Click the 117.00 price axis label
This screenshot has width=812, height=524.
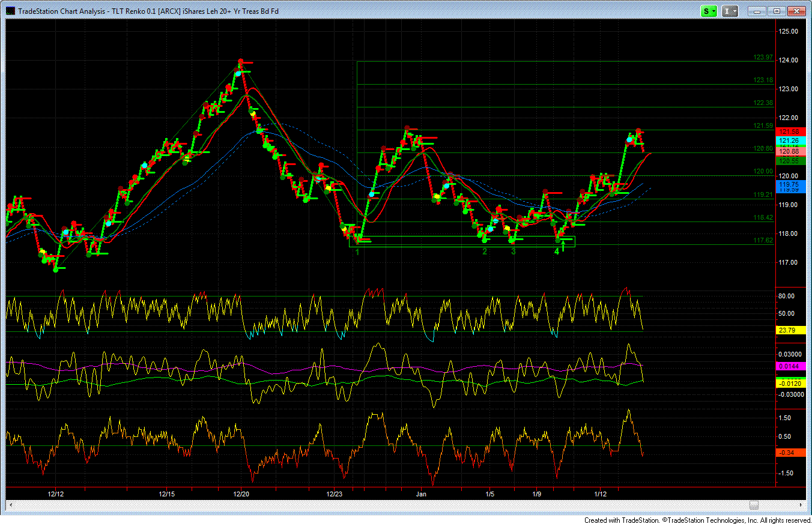click(789, 262)
